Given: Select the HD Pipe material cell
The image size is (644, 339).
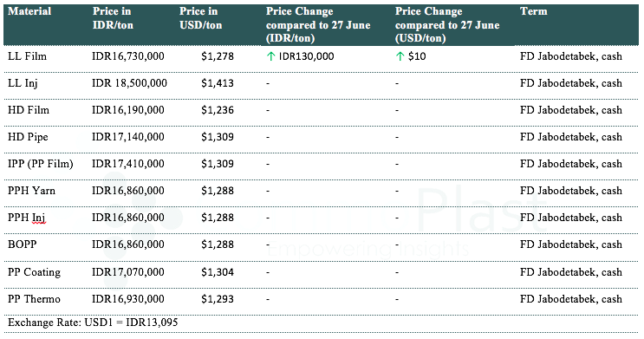Looking at the screenshot, I should (x=28, y=137).
